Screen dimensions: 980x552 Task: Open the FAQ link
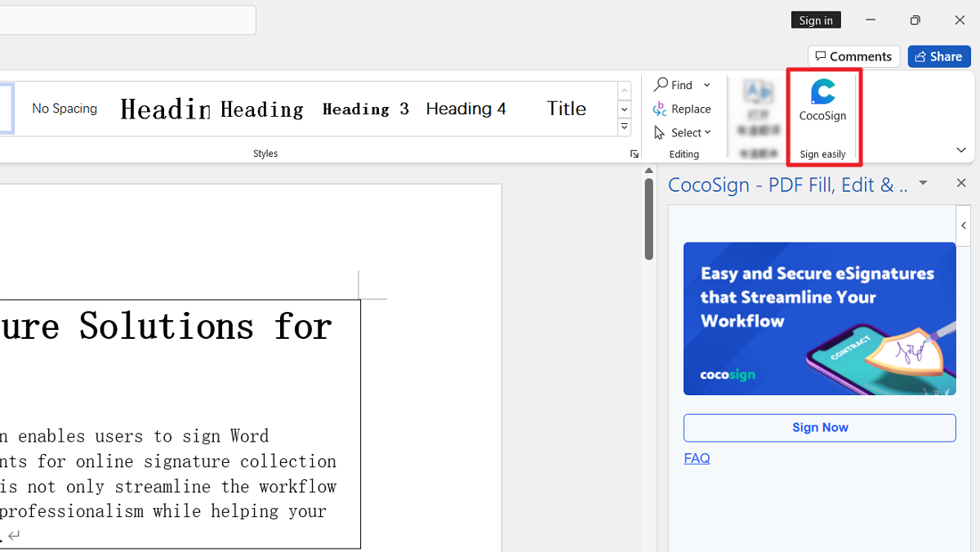pos(697,458)
